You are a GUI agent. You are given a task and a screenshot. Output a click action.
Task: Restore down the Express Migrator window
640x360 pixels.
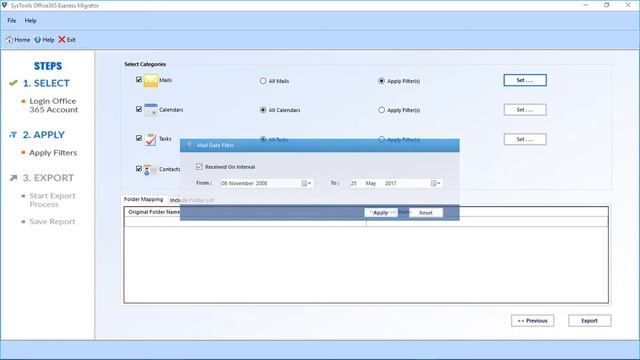pyautogui.click(x=607, y=5)
